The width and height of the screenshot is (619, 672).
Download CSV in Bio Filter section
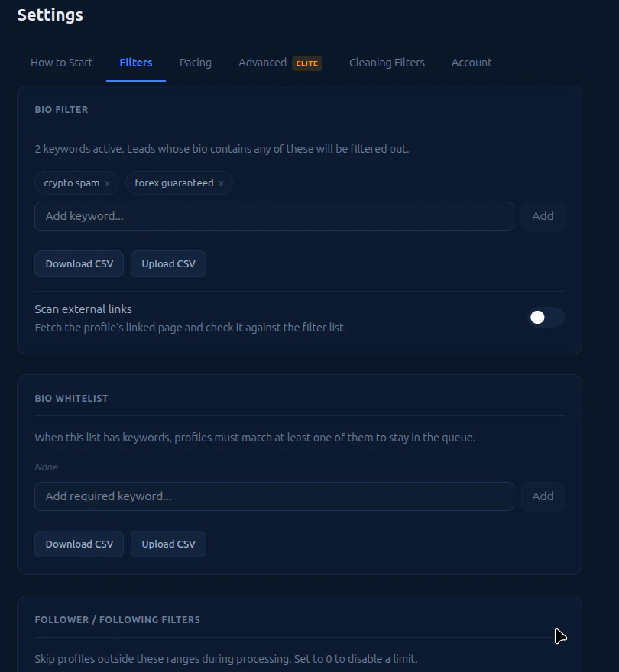point(79,263)
